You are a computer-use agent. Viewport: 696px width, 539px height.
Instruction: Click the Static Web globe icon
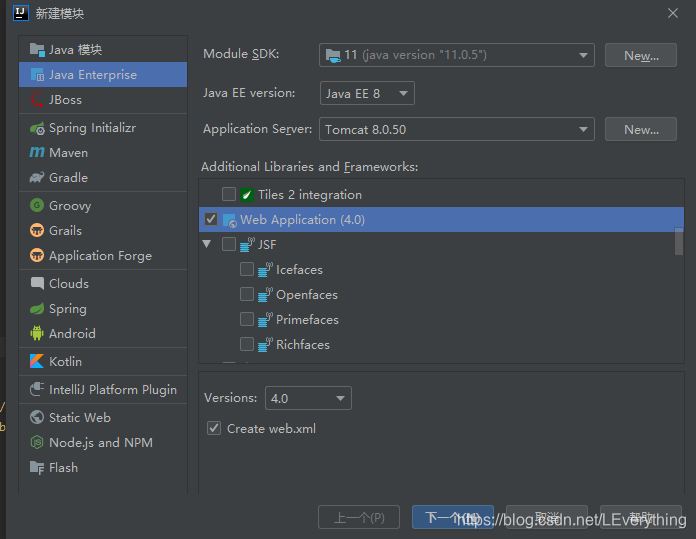point(37,417)
